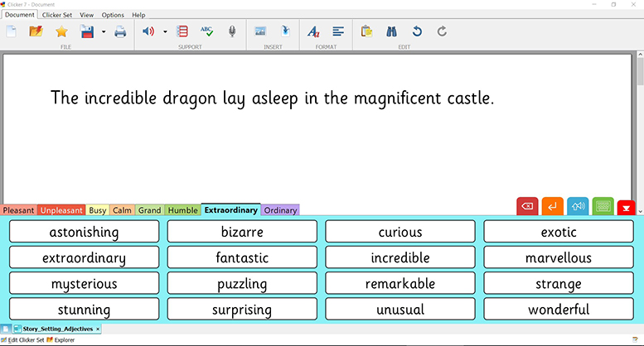Viewport: 644px width, 346px height.
Task: Open the Font formatting icon
Action: pyautogui.click(x=313, y=31)
